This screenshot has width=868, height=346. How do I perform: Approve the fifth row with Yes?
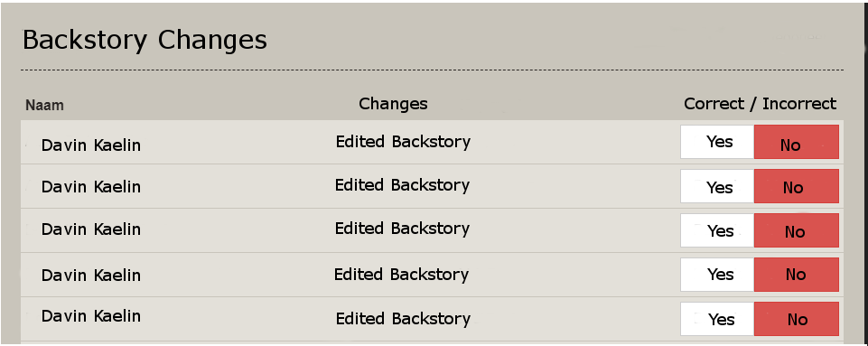[x=717, y=319]
